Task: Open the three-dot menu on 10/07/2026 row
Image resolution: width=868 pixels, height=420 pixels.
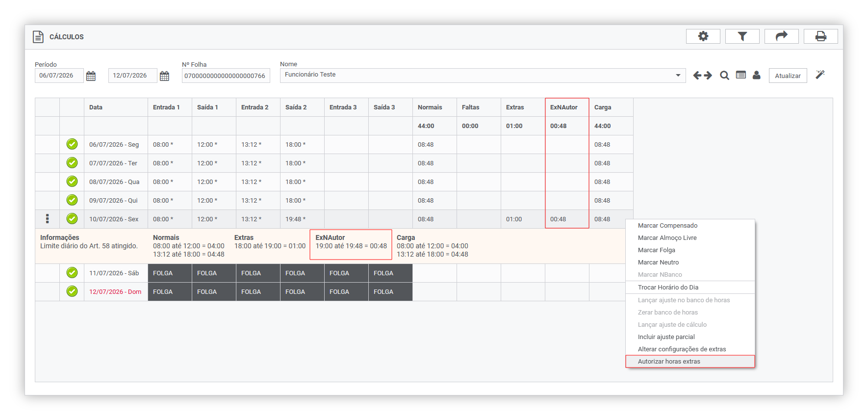Action: tap(47, 219)
